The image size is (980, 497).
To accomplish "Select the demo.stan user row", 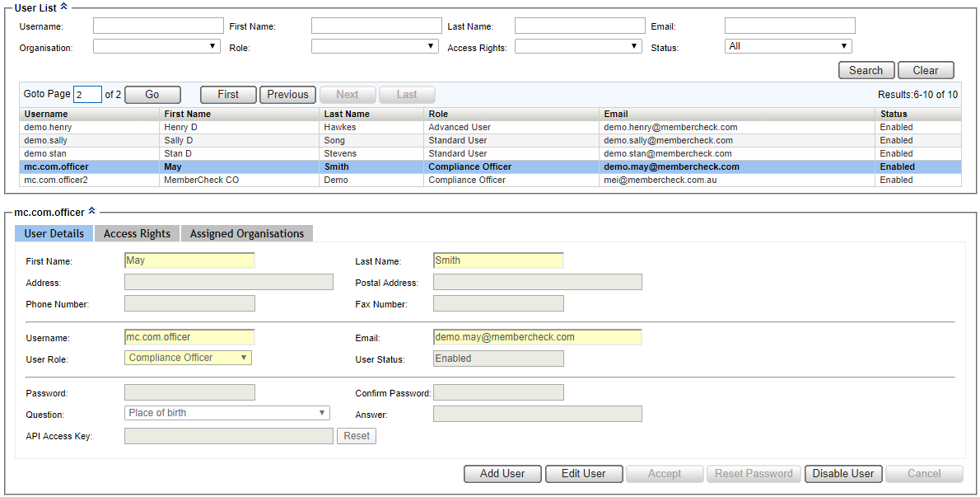I will (x=490, y=153).
